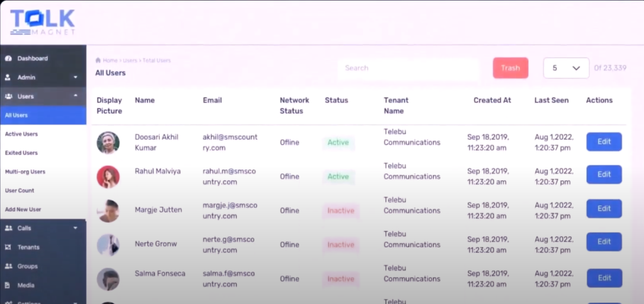644x304 pixels.
Task: Open Multi-org Users submenu item
Action: [25, 172]
